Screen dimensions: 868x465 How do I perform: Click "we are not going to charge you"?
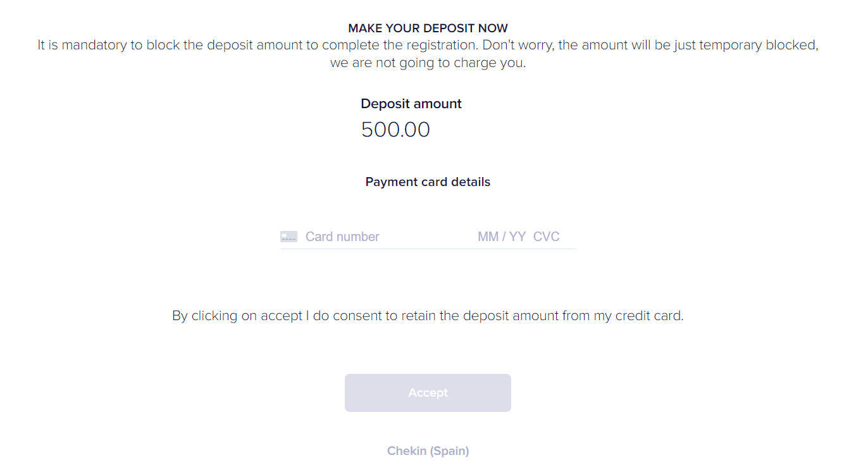(x=428, y=63)
